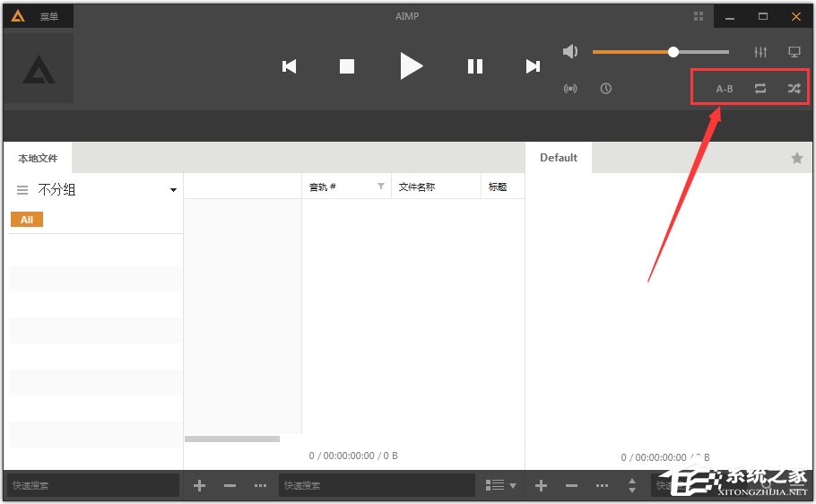Open the visualization monitor icon
Screen dimensions: 816x504
point(794,52)
